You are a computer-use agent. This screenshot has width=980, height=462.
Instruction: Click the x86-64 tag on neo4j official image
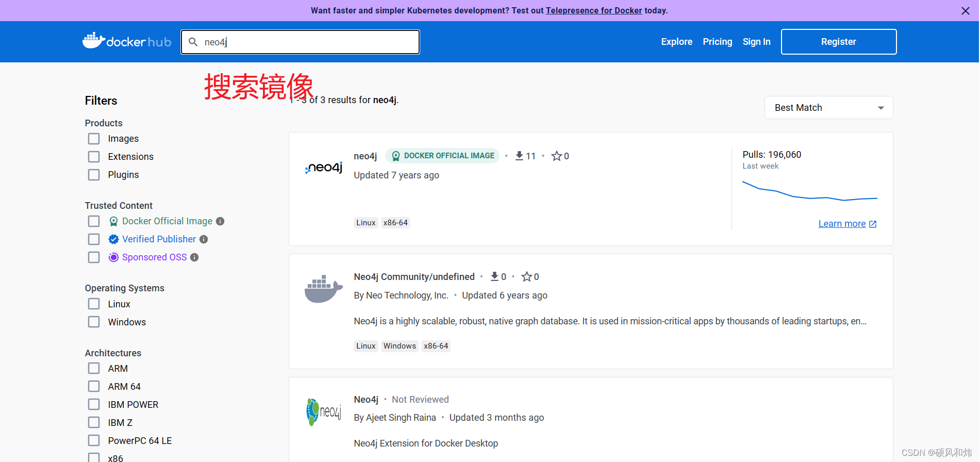point(395,223)
